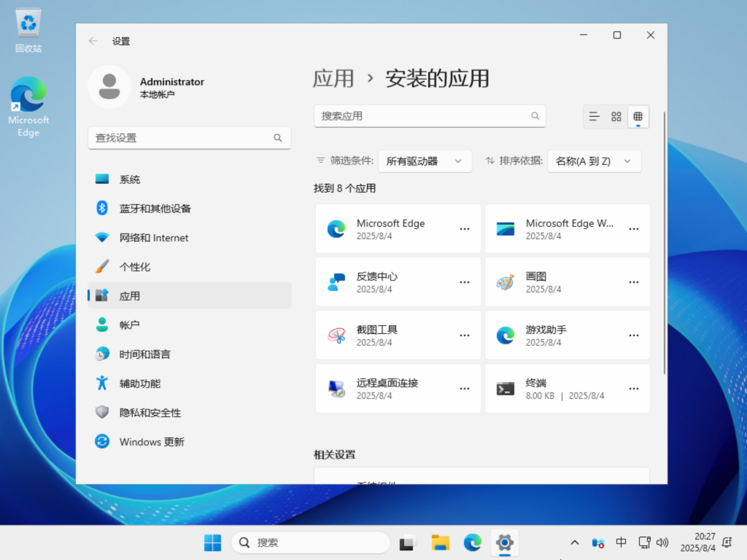This screenshot has width=747, height=560.
Task: Click the 找到 8 个应用 text
Action: pos(344,188)
